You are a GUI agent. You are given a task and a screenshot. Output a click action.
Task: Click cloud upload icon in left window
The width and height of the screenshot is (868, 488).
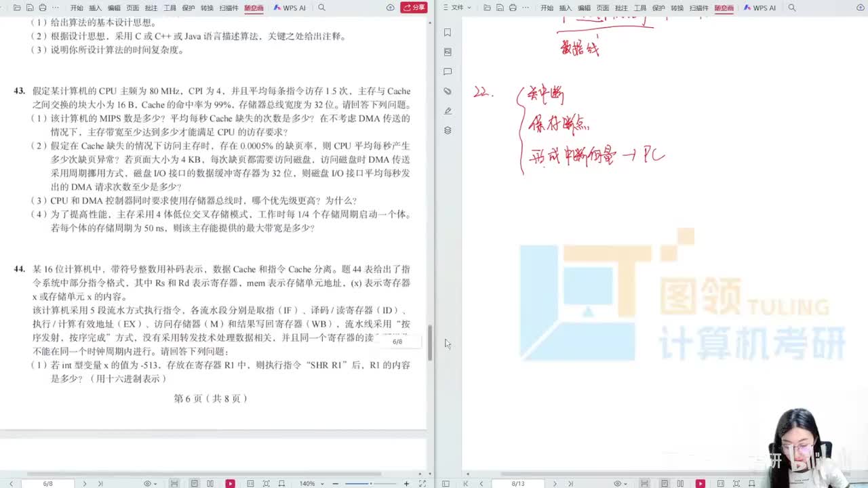pyautogui.click(x=391, y=7)
